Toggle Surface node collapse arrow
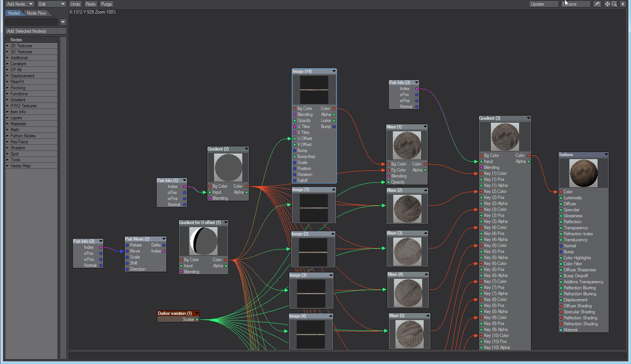This screenshot has height=364, width=631. tap(606, 155)
